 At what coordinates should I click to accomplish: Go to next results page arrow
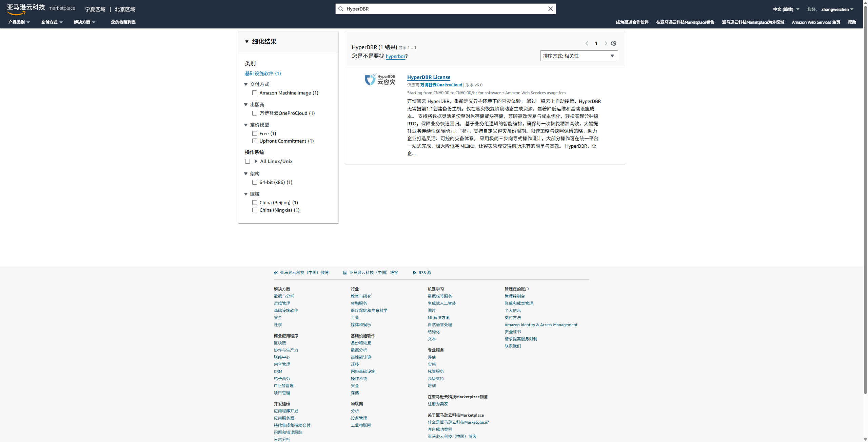pyautogui.click(x=606, y=43)
